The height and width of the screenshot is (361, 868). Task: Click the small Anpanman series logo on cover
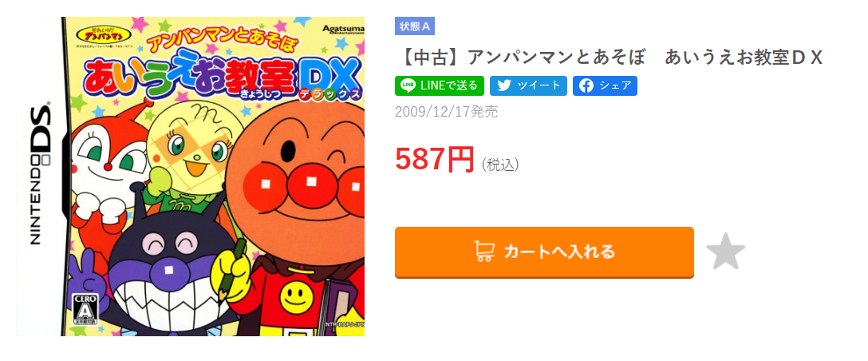102,34
